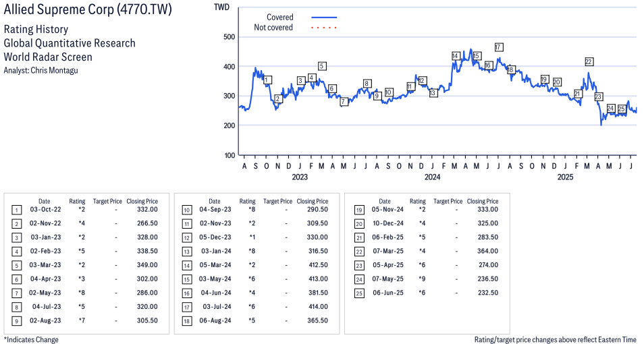Select the Covered legend label
The height and width of the screenshot is (344, 644).
click(279, 18)
